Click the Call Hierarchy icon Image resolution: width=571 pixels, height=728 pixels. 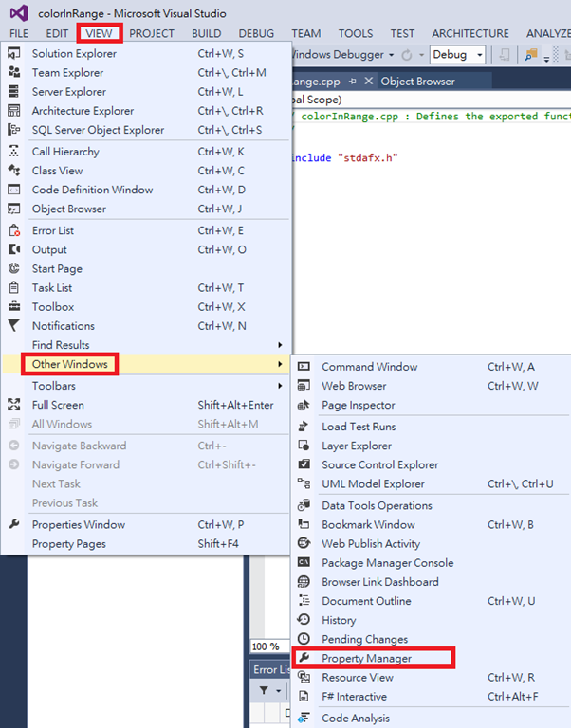[x=14, y=152]
